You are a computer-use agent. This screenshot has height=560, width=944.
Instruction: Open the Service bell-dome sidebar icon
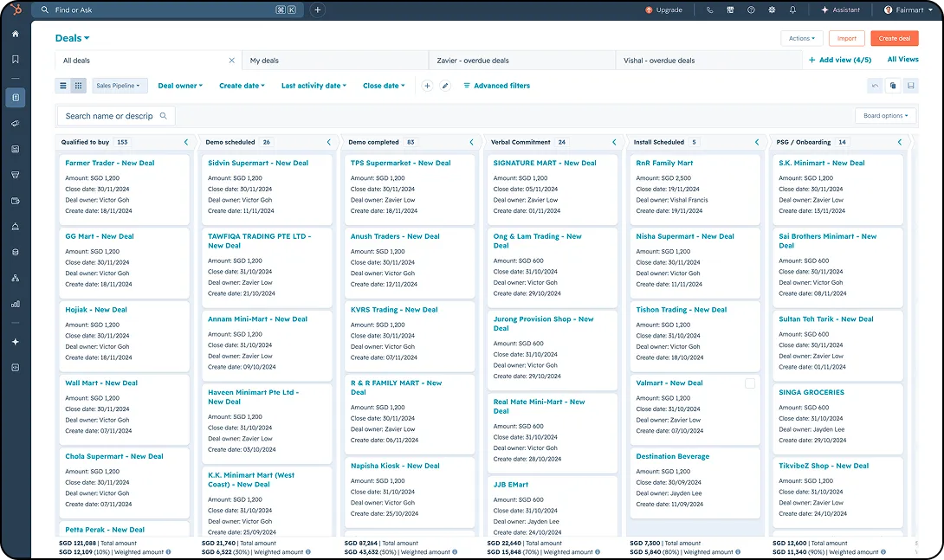16,227
